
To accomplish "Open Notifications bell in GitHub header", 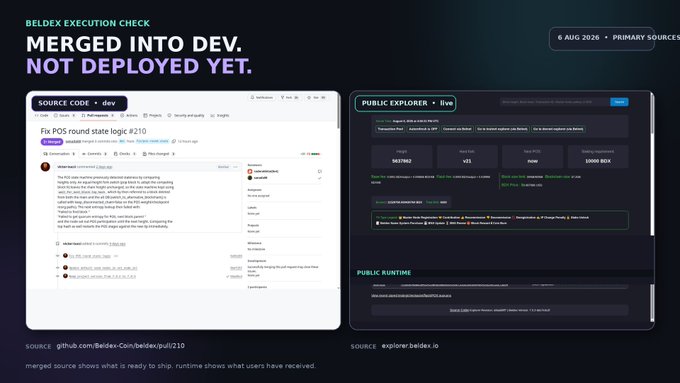I will click(x=262, y=98).
